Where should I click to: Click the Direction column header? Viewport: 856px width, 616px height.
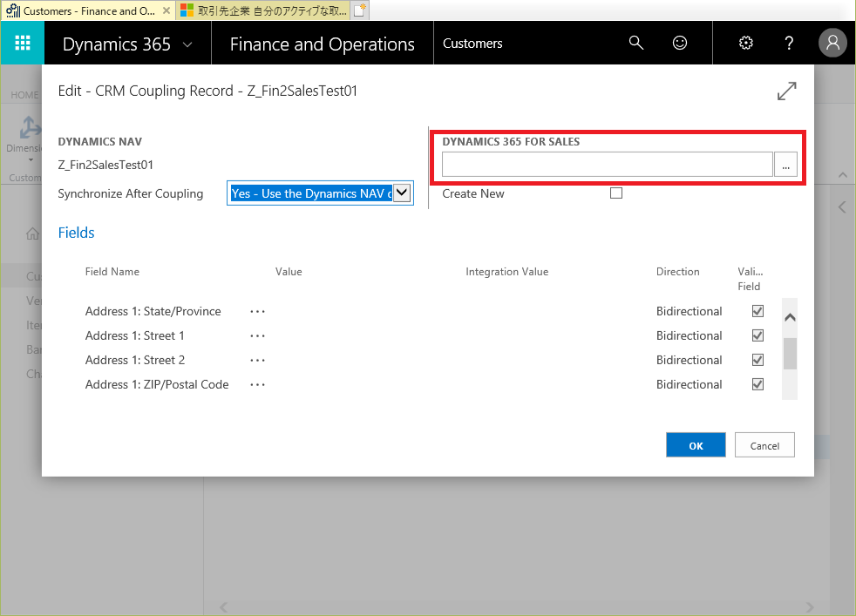click(677, 272)
